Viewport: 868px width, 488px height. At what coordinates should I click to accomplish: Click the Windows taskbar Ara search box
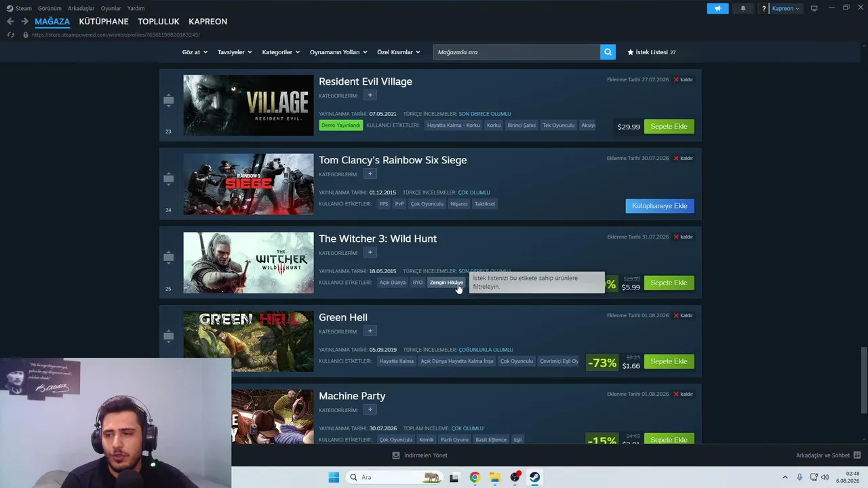393,477
